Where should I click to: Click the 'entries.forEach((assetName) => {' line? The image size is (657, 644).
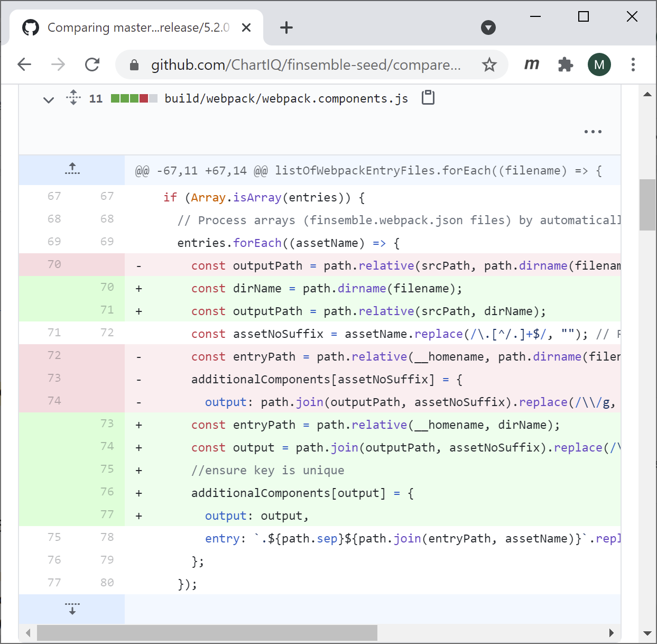pyautogui.click(x=289, y=243)
